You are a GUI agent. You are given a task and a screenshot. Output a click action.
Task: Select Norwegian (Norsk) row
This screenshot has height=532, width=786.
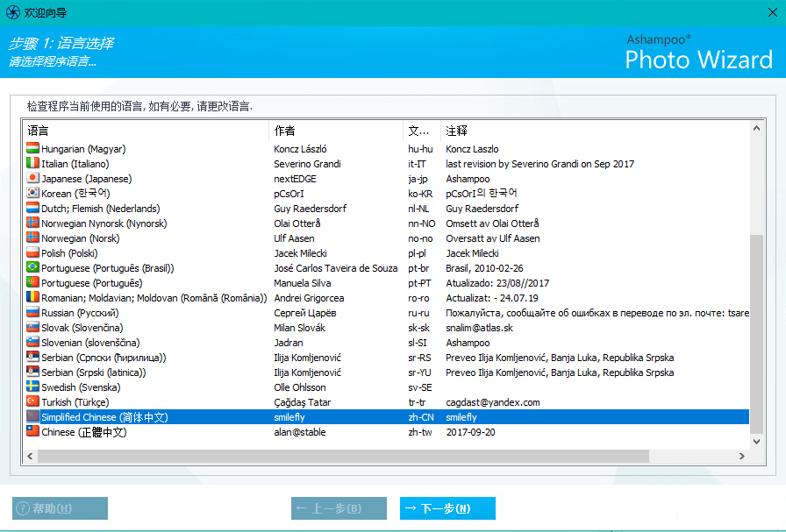point(387,238)
